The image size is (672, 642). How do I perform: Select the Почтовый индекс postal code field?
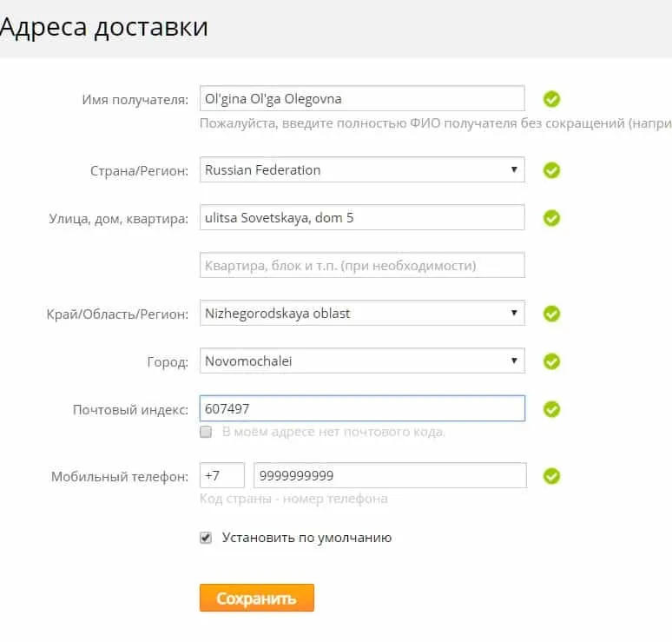pyautogui.click(x=362, y=408)
